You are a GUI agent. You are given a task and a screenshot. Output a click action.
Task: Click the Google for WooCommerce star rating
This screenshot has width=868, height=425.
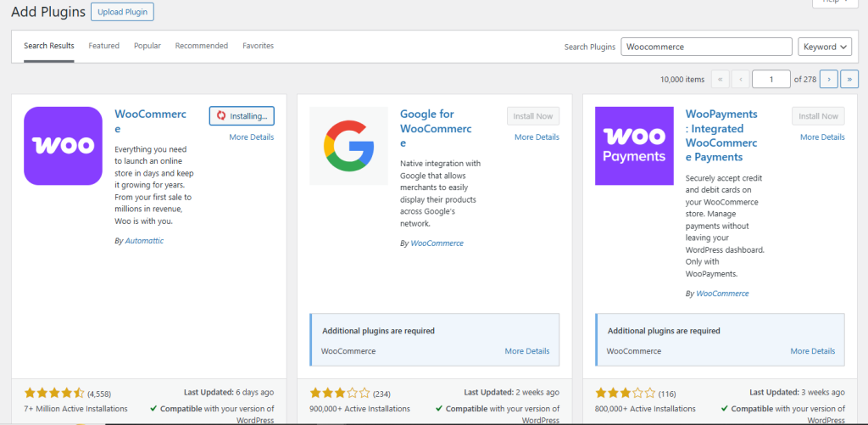(x=340, y=394)
